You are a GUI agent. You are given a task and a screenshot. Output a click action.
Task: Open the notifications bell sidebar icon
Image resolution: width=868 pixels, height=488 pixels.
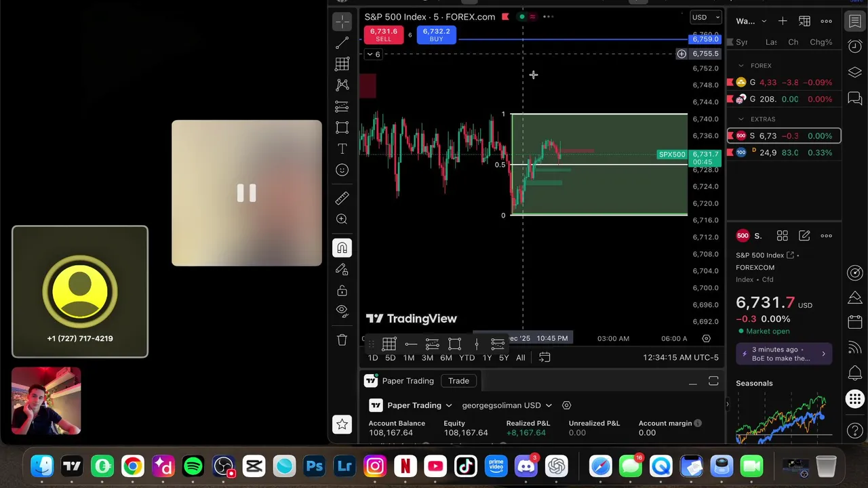tap(854, 373)
